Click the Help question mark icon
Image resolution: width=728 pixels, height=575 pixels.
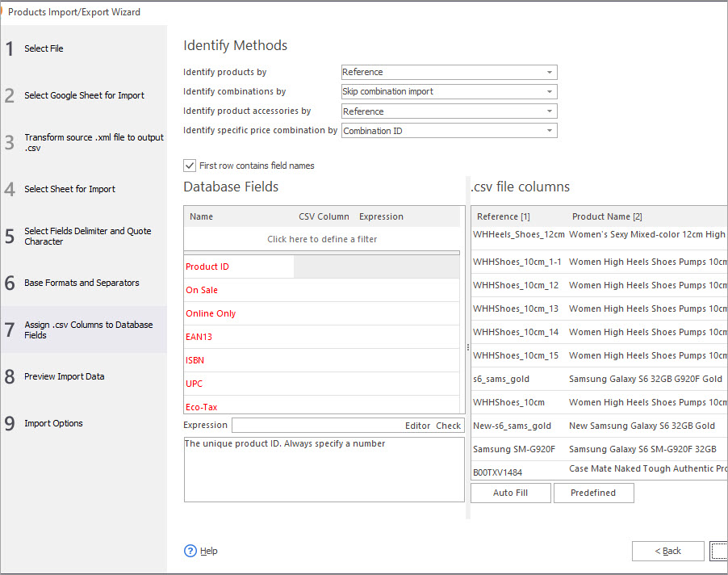click(x=190, y=551)
